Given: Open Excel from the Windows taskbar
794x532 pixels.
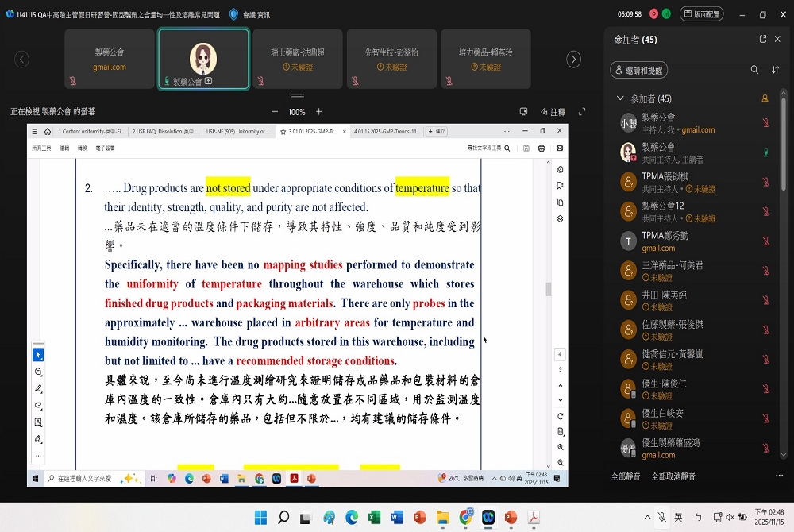Looking at the screenshot, I should pyautogui.click(x=375, y=518).
